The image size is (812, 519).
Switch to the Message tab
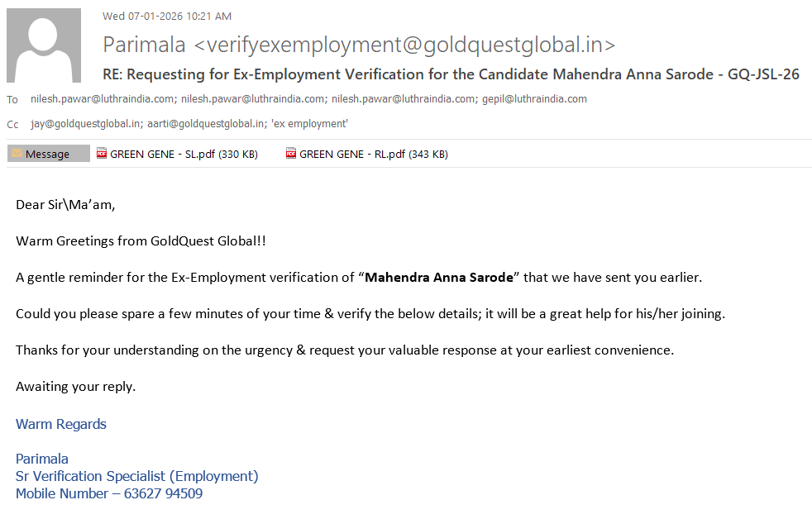[x=48, y=154]
